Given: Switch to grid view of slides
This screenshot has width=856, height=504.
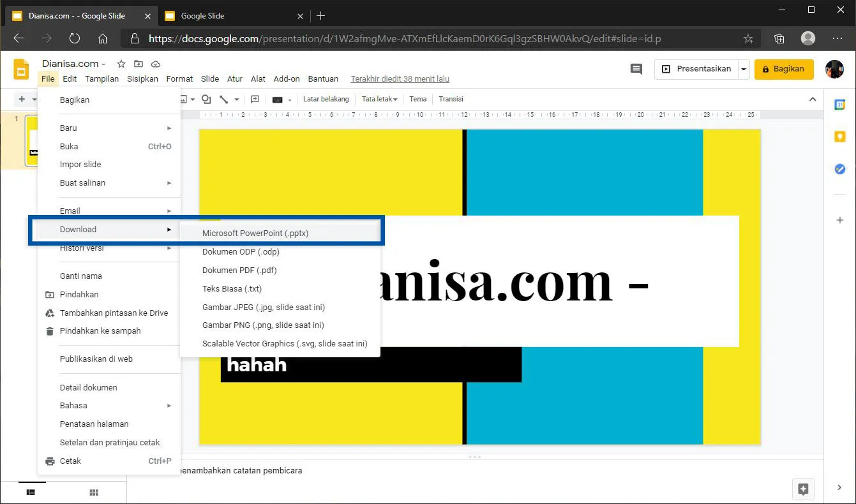Looking at the screenshot, I should pos(94,492).
